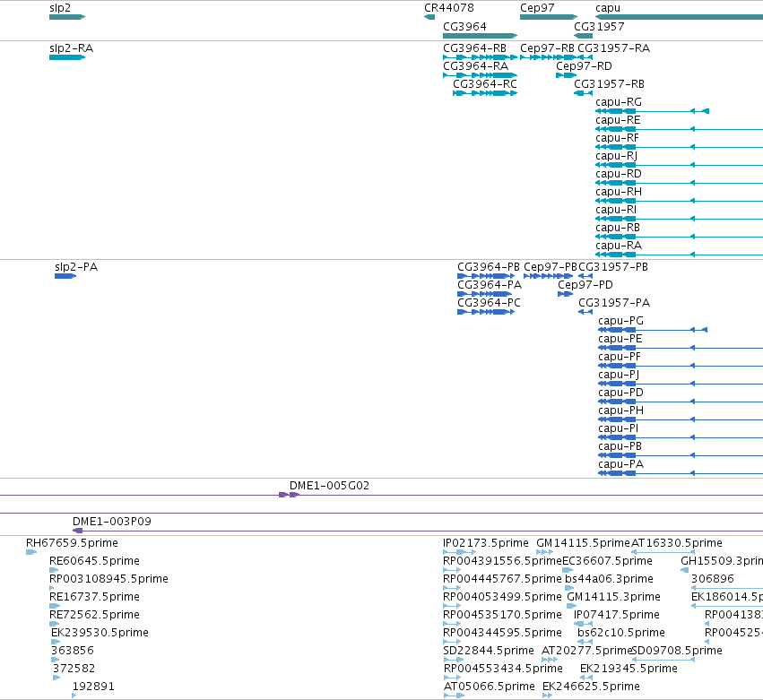Select the capu-RG transcript
Image resolution: width=763 pixels, height=700 pixels.
click(x=652, y=111)
